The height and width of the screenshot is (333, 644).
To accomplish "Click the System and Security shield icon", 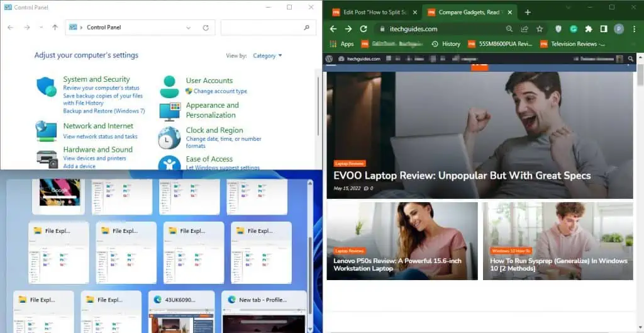I will (46, 87).
